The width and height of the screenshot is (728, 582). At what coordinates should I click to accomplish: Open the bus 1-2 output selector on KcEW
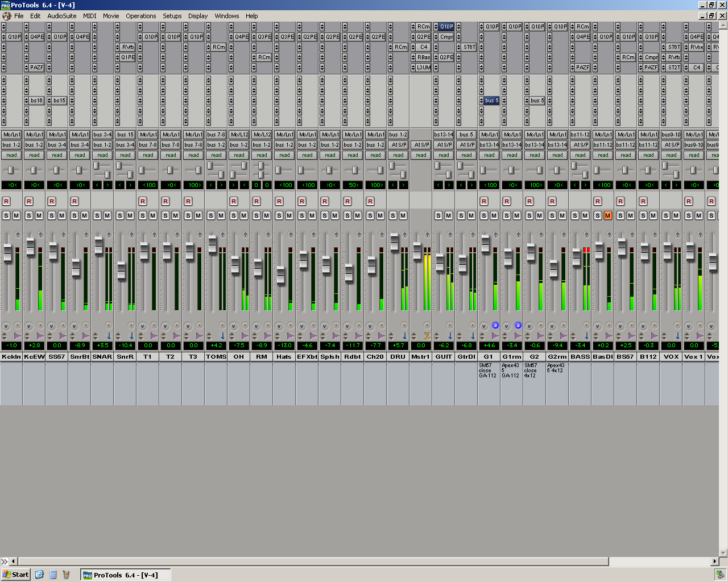pos(34,145)
